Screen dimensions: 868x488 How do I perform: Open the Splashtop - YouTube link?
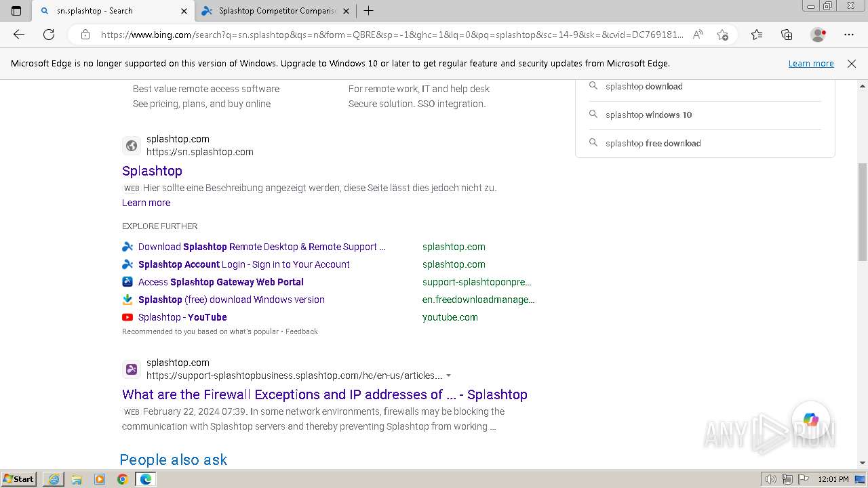point(182,317)
